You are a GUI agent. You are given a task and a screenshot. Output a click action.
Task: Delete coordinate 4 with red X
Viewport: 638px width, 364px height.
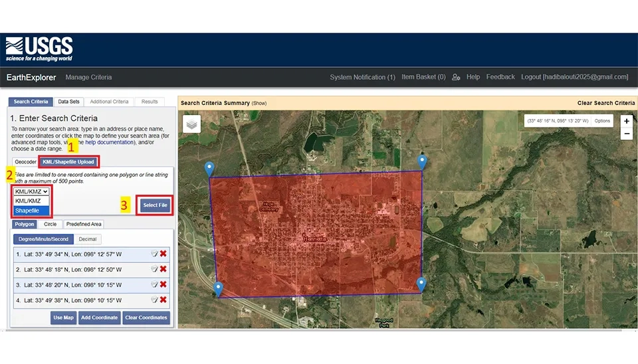(x=163, y=300)
